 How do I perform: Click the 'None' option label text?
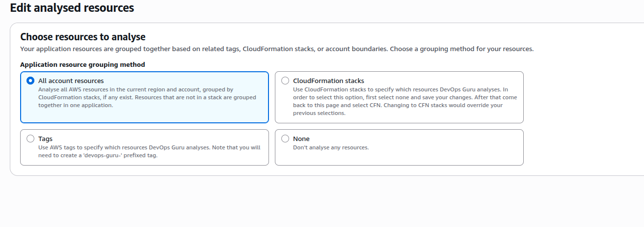click(x=301, y=139)
